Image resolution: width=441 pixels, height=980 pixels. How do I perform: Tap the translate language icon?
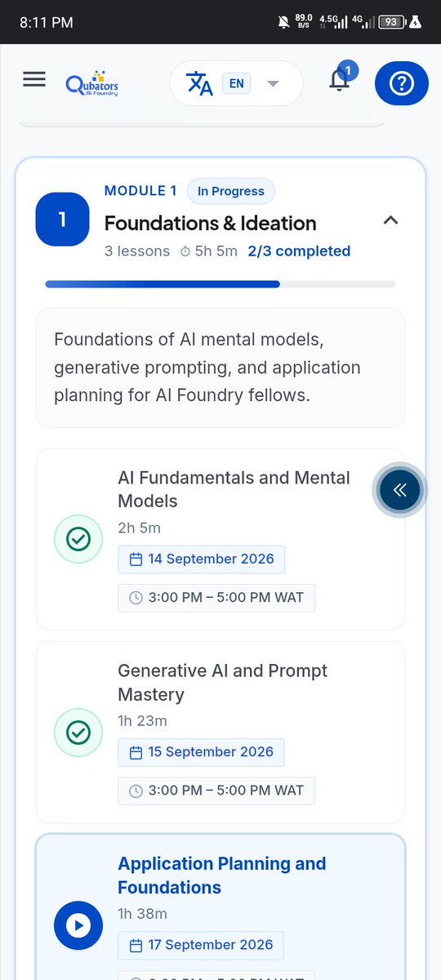tap(199, 83)
